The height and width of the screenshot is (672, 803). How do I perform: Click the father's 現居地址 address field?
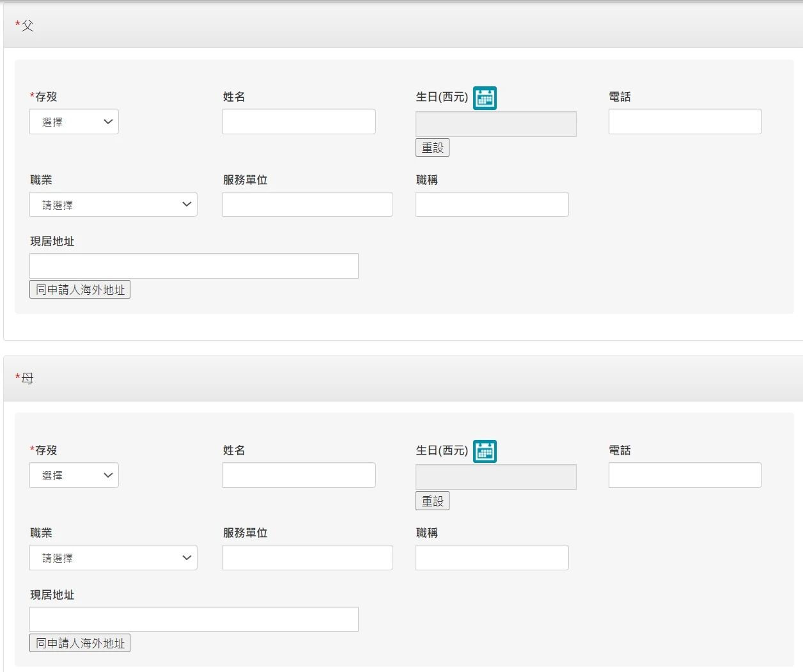194,266
